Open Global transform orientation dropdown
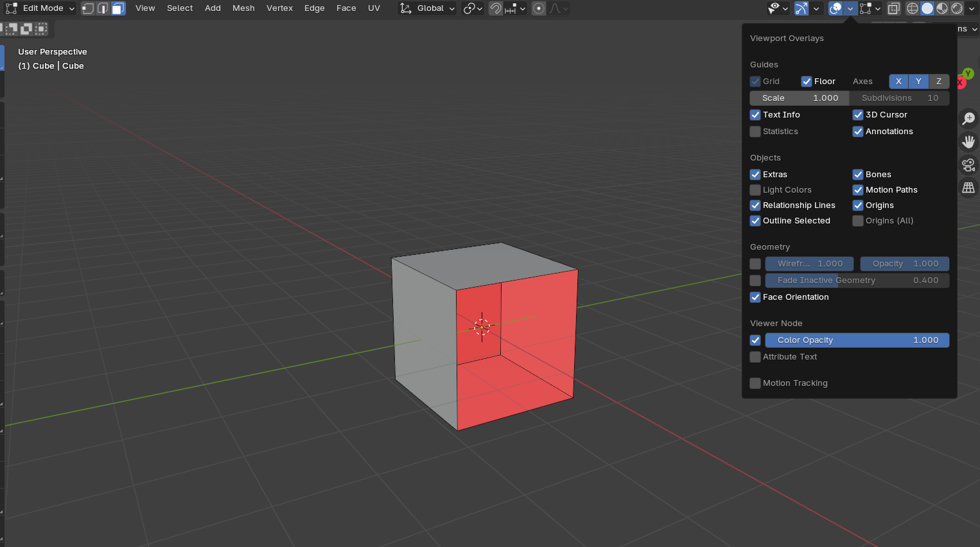The height and width of the screenshot is (547, 980). tap(427, 8)
